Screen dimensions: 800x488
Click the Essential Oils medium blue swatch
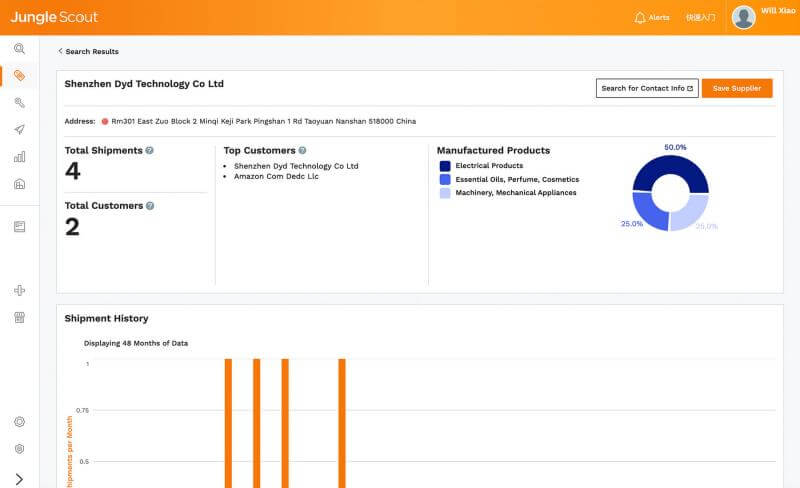click(x=445, y=179)
